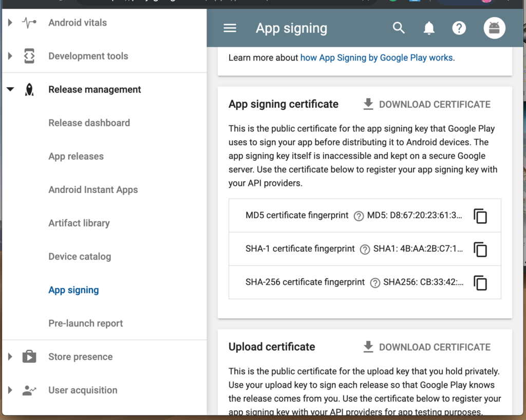The image size is (526, 420).
Task: Copy the SHA-256 certificate fingerprint
Action: click(480, 283)
